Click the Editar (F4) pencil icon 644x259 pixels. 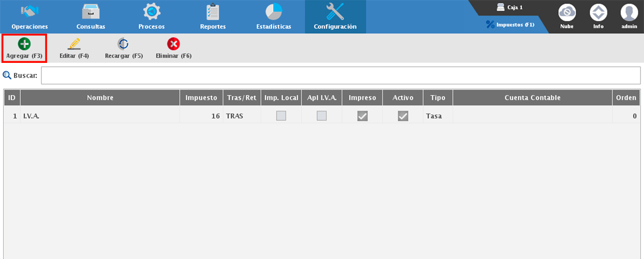coord(74,44)
